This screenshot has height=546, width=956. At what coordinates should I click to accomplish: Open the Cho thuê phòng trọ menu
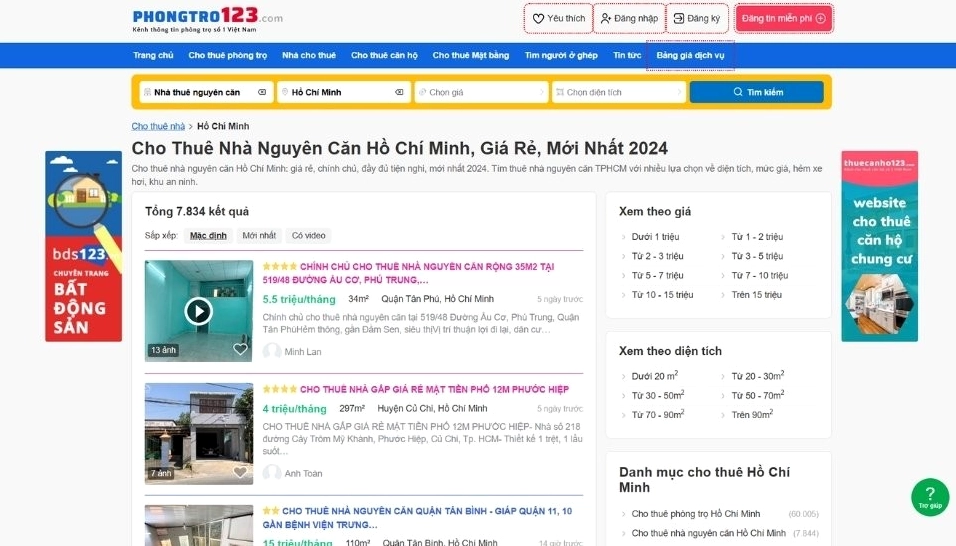[227, 55]
